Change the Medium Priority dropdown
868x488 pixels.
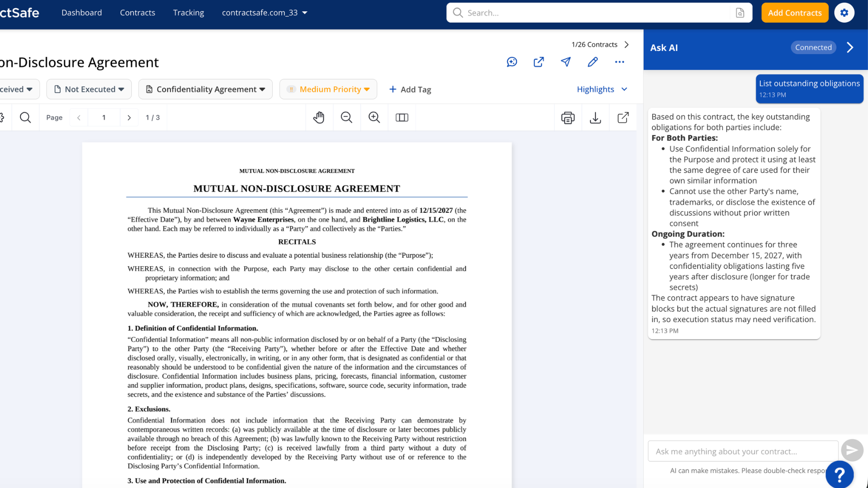[328, 89]
